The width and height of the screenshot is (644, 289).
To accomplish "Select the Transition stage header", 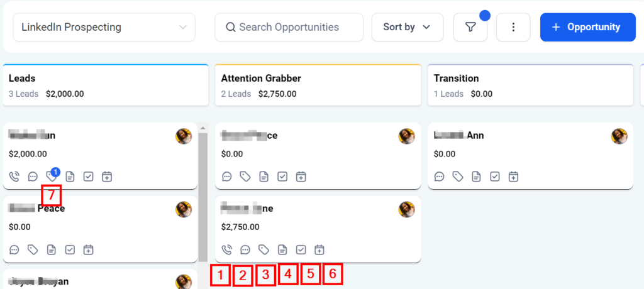I will 530,85.
